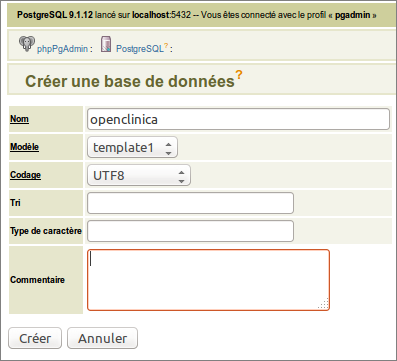Click the PostgreSQL server icon
Image resolution: width=397 pixels, height=361 pixels.
click(x=106, y=44)
